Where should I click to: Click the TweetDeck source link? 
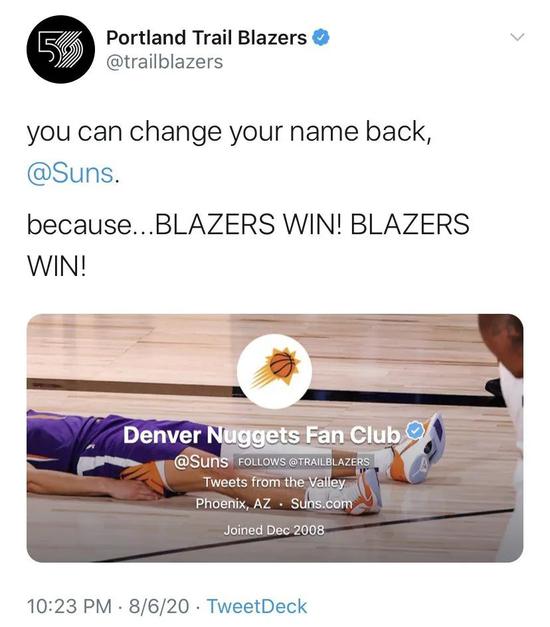pyautogui.click(x=257, y=606)
